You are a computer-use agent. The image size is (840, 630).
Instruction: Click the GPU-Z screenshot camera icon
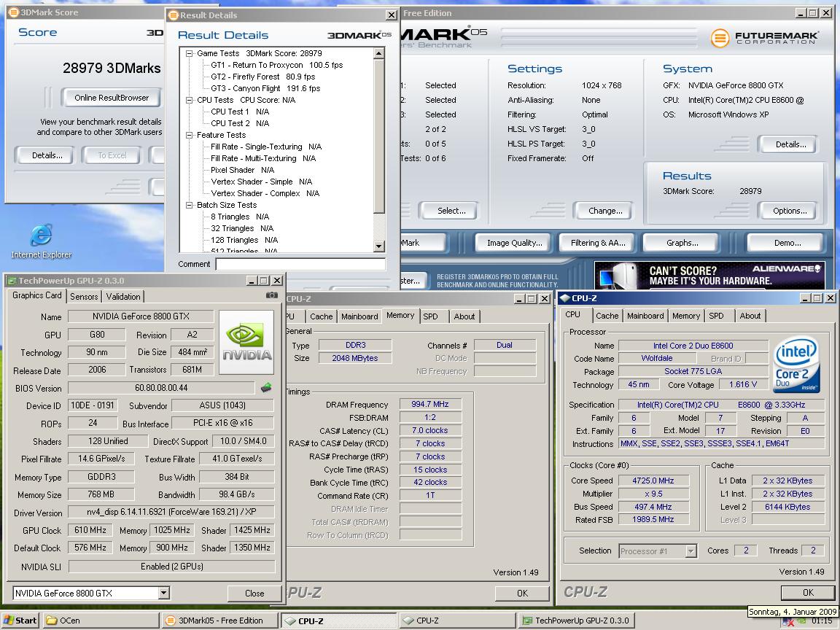pos(271,295)
